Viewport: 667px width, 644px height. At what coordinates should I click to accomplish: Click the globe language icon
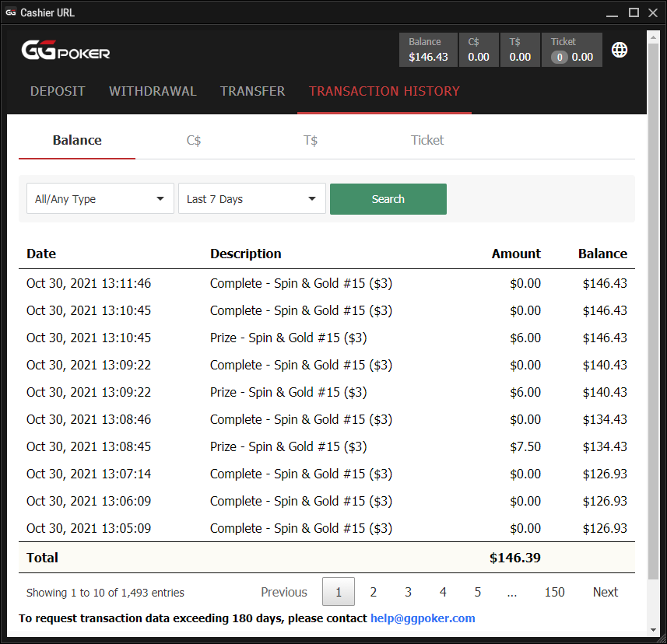620,50
